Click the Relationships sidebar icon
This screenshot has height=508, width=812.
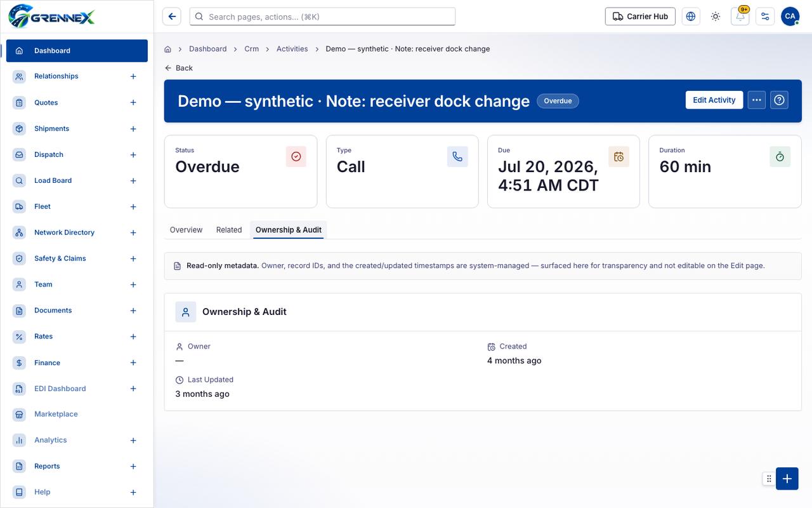coord(19,76)
